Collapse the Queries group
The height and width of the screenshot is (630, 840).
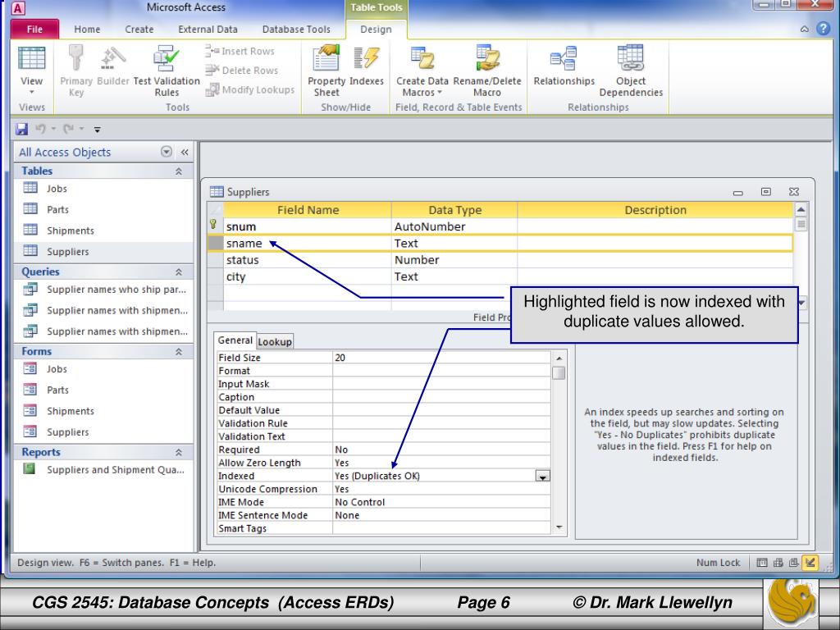pos(178,272)
